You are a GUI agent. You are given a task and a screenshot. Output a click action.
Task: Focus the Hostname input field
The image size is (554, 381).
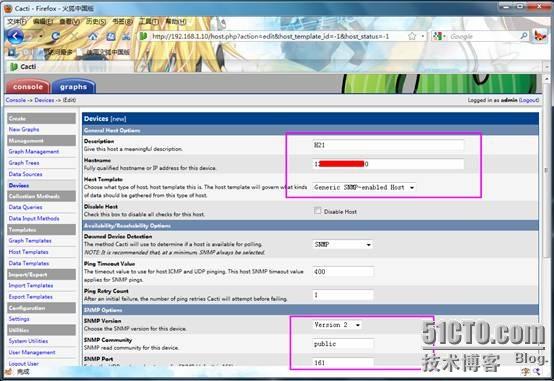388,164
